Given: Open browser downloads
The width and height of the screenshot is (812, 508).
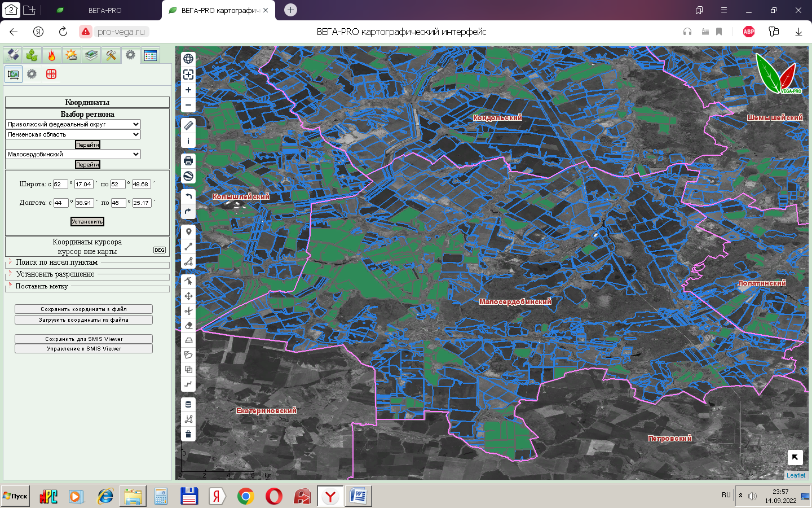Looking at the screenshot, I should [x=798, y=32].
